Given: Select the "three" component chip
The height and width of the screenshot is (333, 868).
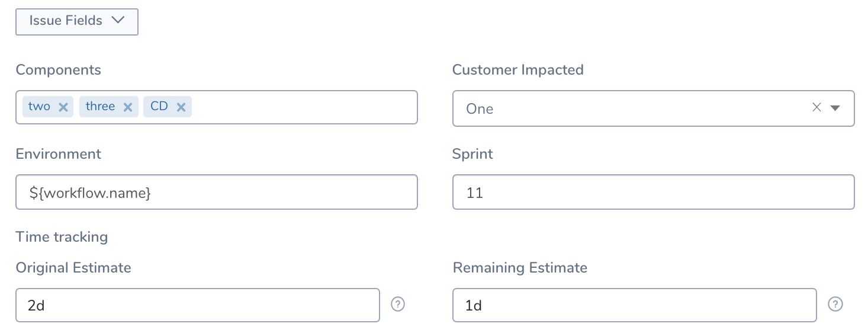Looking at the screenshot, I should point(100,107).
